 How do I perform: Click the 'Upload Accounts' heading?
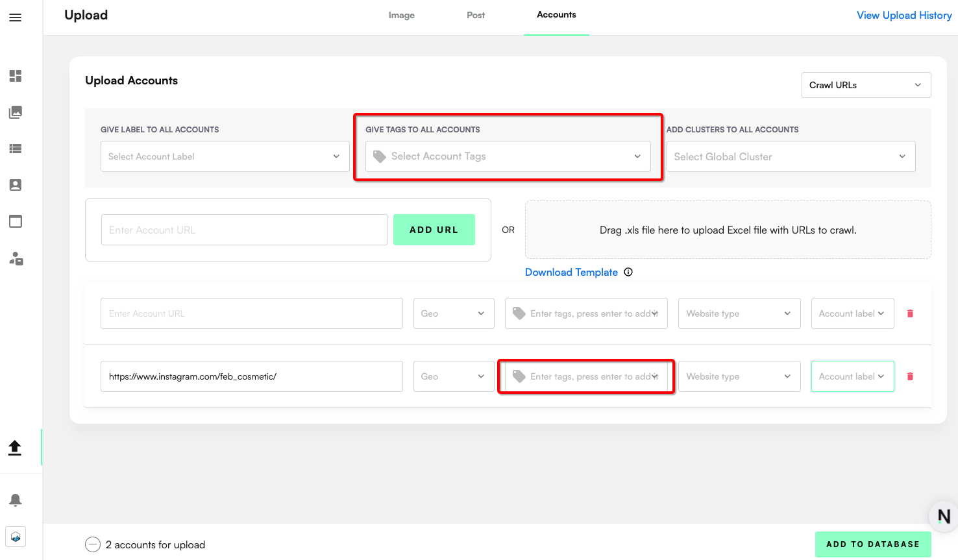point(131,80)
